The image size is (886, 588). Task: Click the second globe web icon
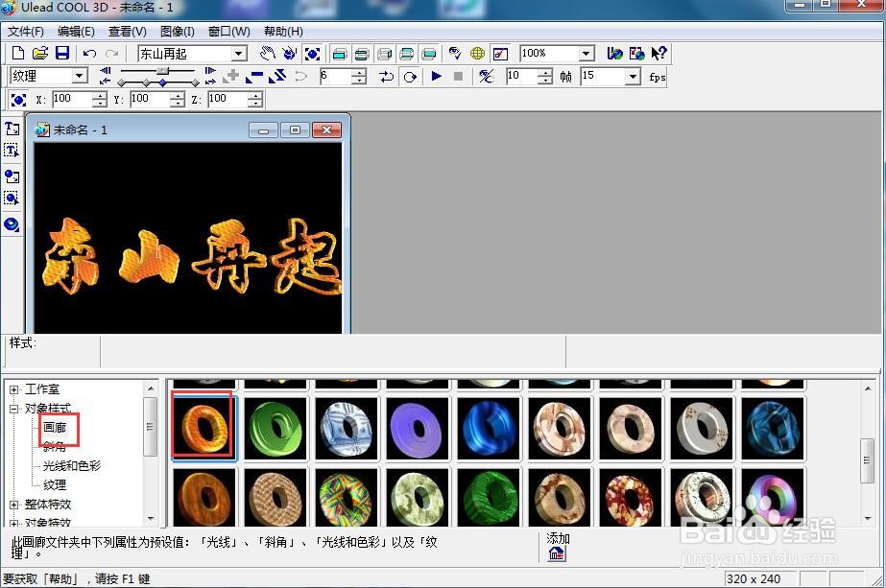pos(636,54)
